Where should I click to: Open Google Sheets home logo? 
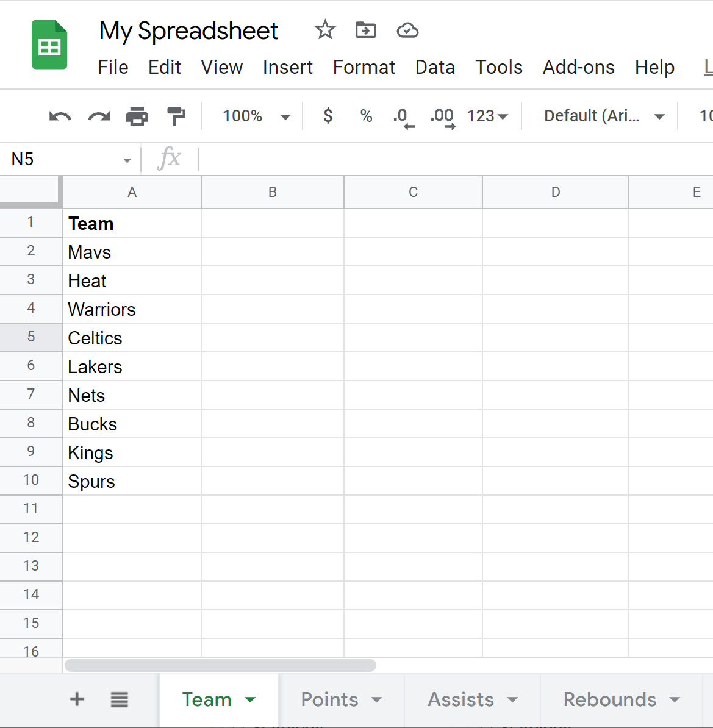(x=49, y=45)
